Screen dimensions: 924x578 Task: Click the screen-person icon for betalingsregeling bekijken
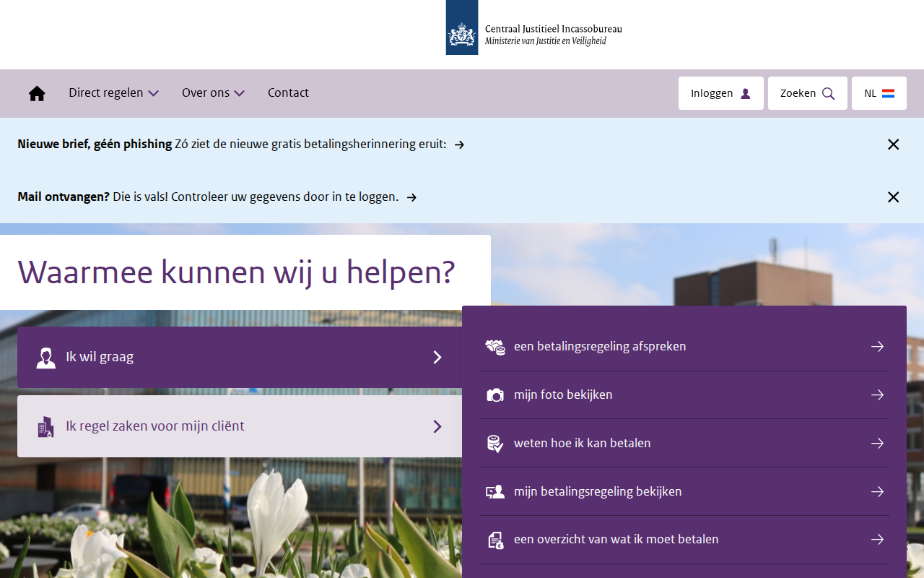[494, 491]
